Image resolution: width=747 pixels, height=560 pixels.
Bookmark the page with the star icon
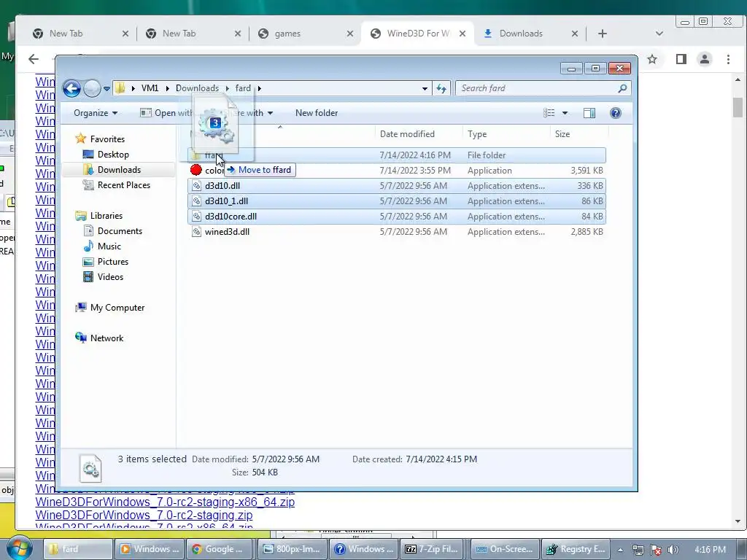click(x=652, y=59)
